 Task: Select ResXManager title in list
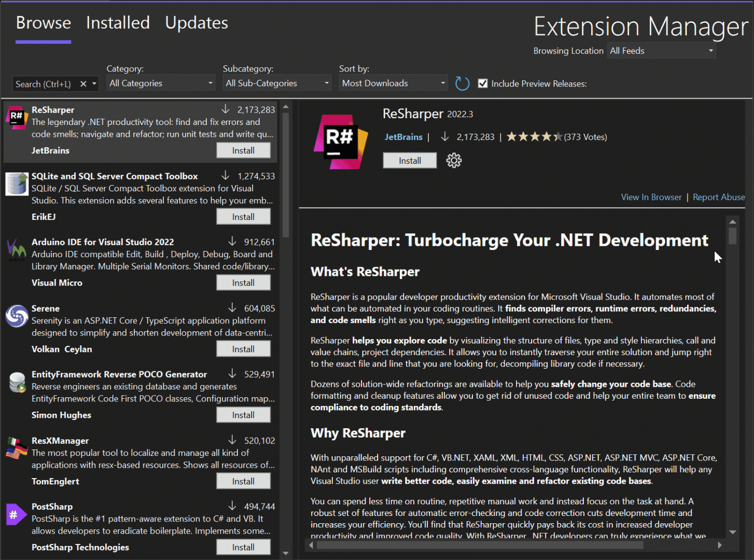pyautogui.click(x=60, y=441)
